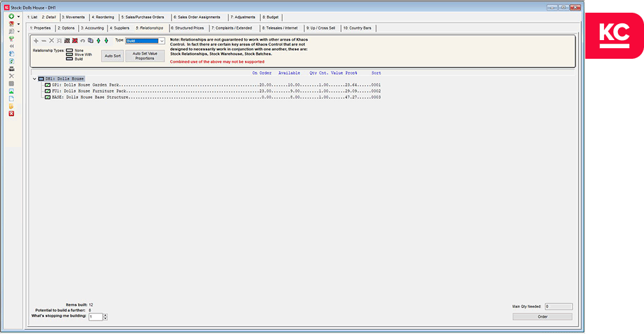The width and height of the screenshot is (644, 334).
Task: Switch to the 7: Adjustments tab
Action: pyautogui.click(x=243, y=17)
